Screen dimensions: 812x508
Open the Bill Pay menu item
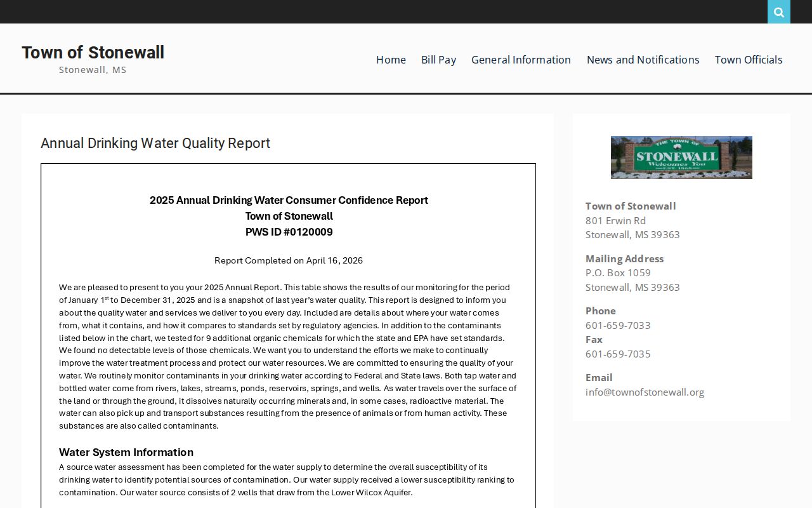[438, 60]
